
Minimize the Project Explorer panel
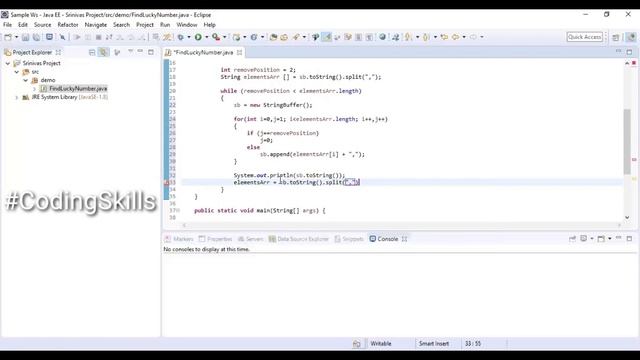click(140, 51)
